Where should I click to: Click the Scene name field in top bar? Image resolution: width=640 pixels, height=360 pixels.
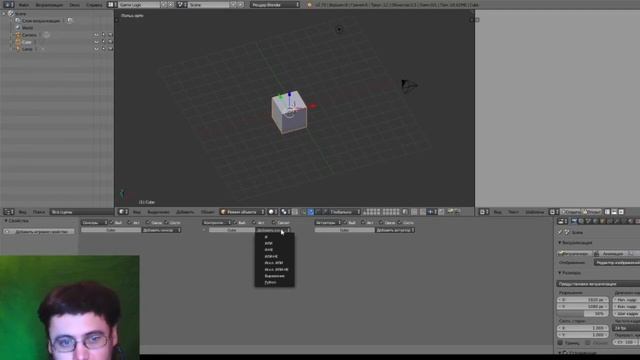[x=208, y=4]
